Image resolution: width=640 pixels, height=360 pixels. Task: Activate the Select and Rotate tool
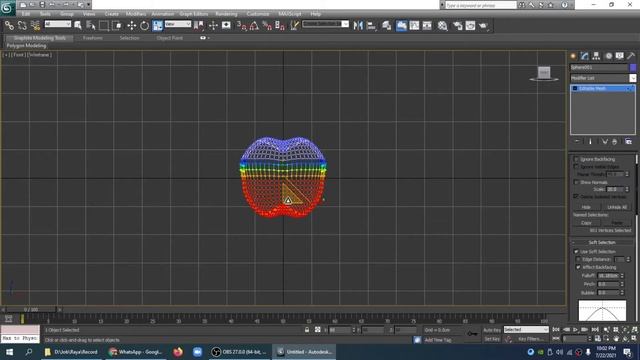[144, 26]
